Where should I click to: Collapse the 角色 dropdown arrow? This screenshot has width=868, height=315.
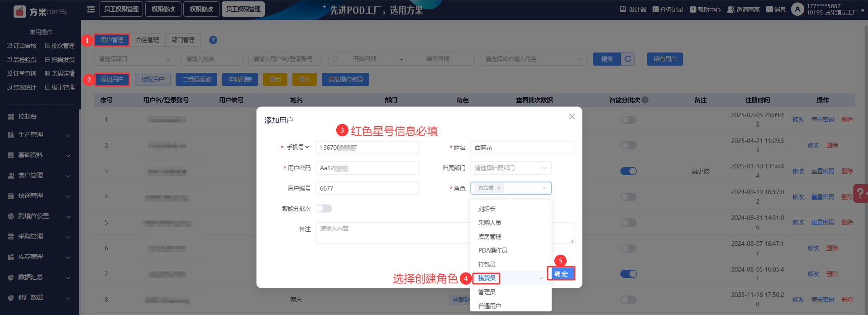pos(544,188)
